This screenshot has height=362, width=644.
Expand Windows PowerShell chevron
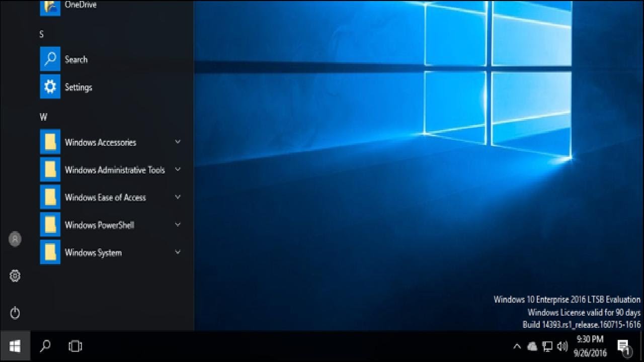(x=178, y=224)
